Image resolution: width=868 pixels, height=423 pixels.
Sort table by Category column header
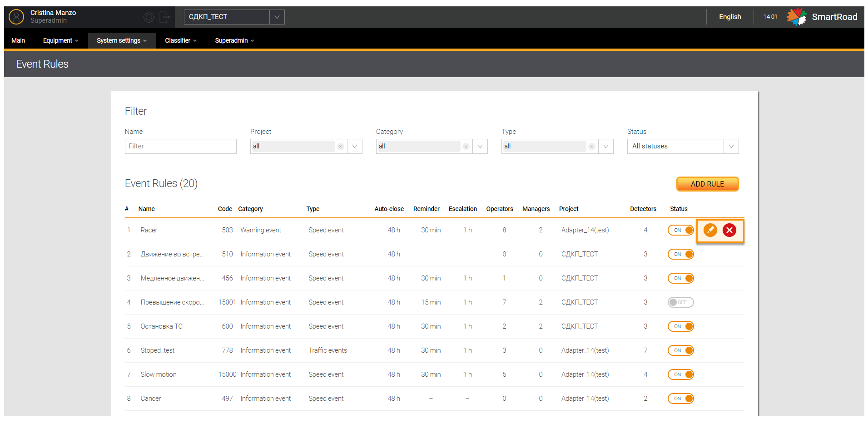(250, 209)
